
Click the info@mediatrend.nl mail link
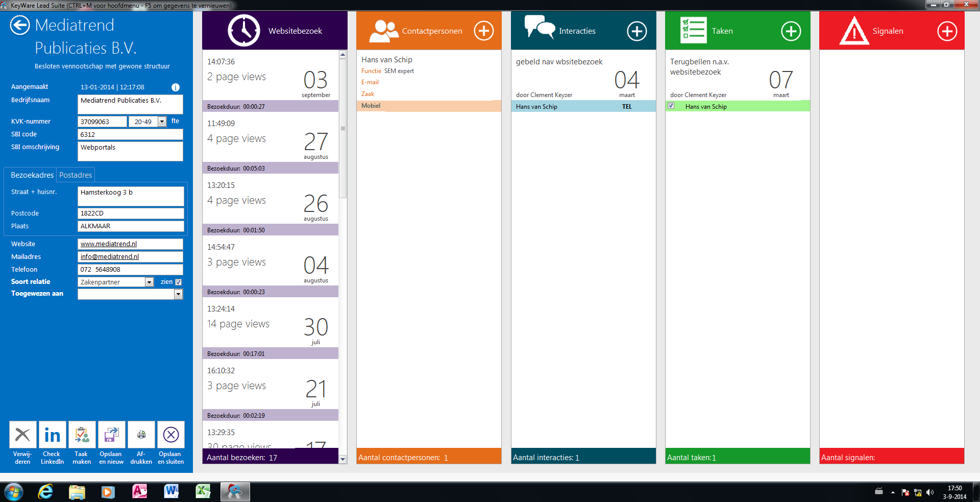[x=110, y=257]
